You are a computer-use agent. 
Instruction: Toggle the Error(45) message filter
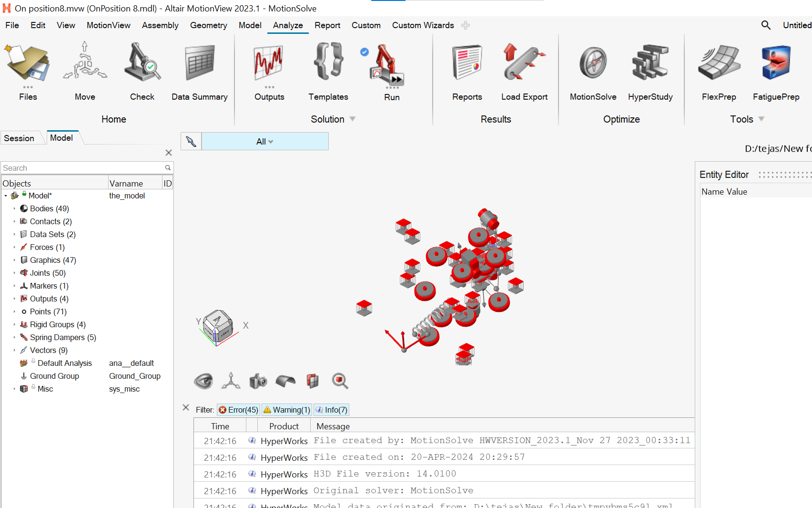click(x=238, y=409)
